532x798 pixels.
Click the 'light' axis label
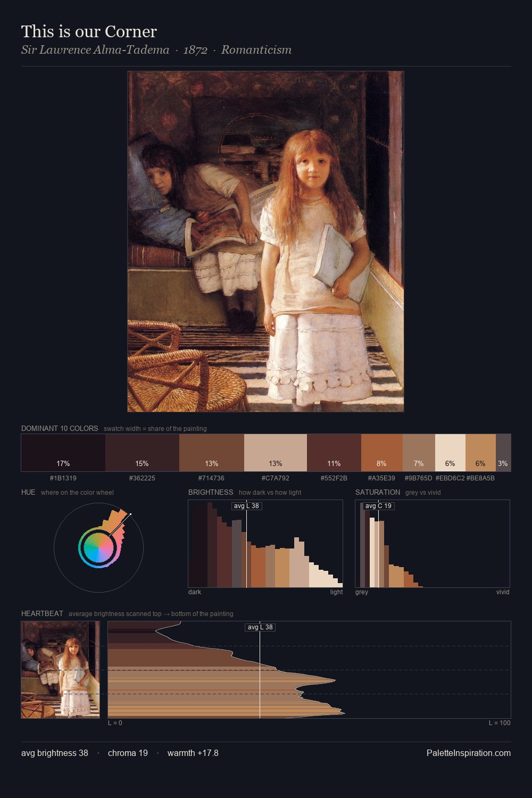pyautogui.click(x=336, y=592)
